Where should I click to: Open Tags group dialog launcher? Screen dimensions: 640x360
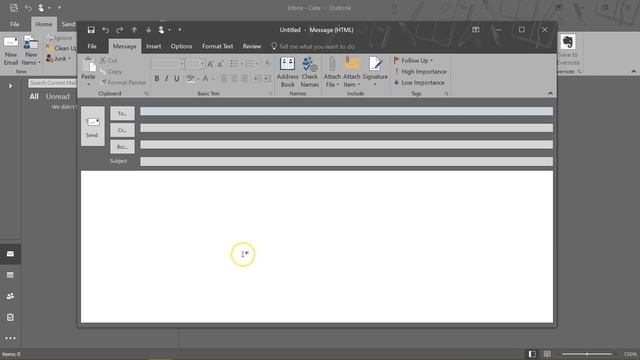click(446, 94)
